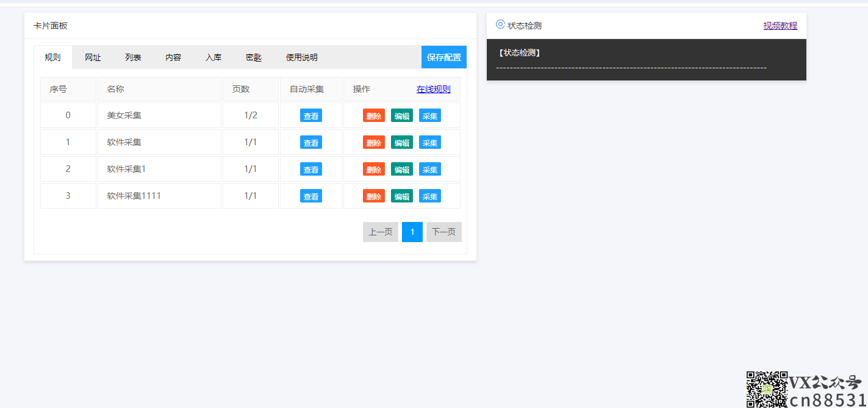Show the 使用说明 tab
The height and width of the screenshot is (408, 868).
pyautogui.click(x=301, y=57)
